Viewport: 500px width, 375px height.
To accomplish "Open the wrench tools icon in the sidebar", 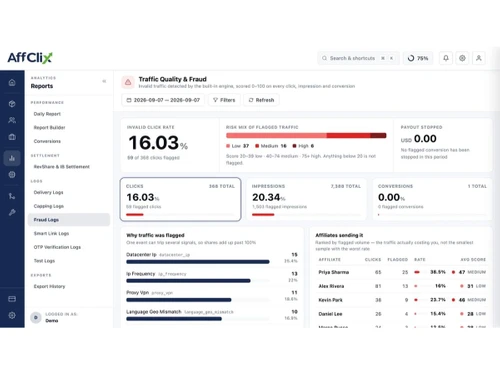I will (12, 212).
